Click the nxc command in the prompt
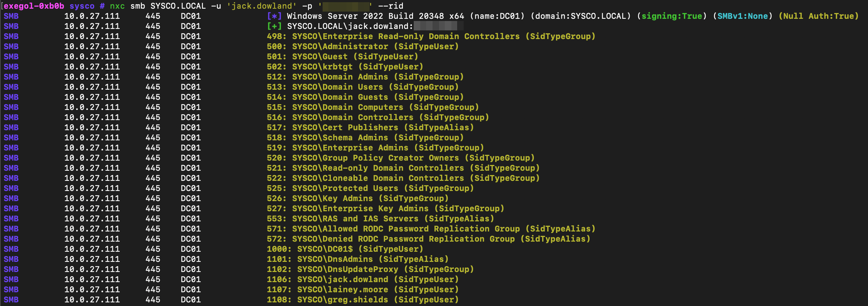 (x=117, y=6)
